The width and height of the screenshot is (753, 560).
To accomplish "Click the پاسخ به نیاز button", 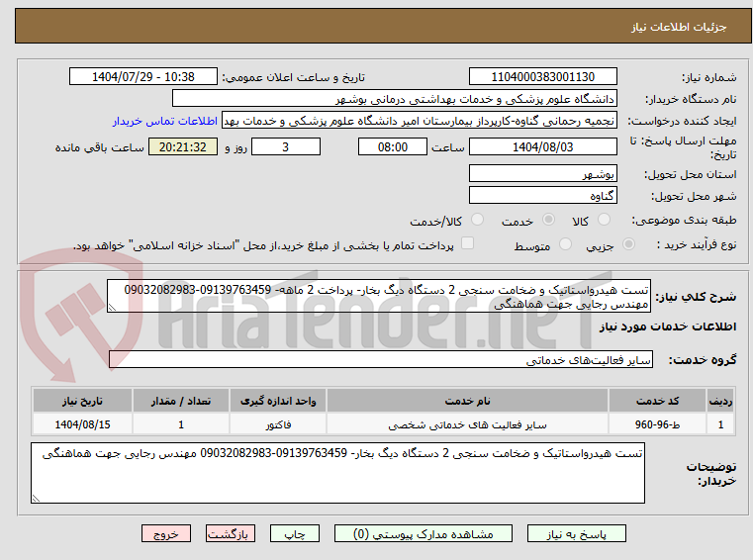I will (x=576, y=533).
